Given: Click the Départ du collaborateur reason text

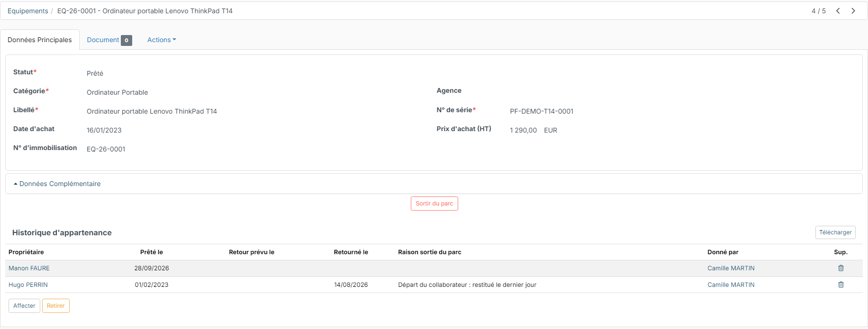Looking at the screenshot, I should point(467,285).
